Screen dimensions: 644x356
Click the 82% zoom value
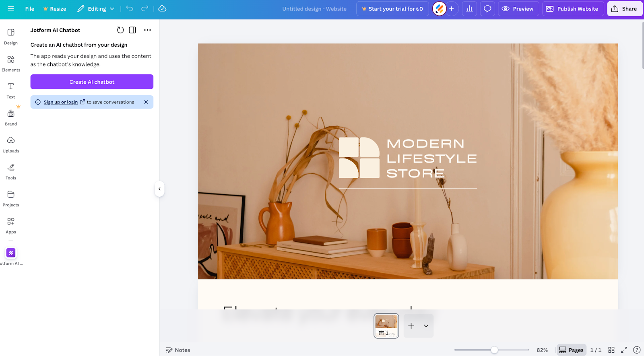click(542, 350)
